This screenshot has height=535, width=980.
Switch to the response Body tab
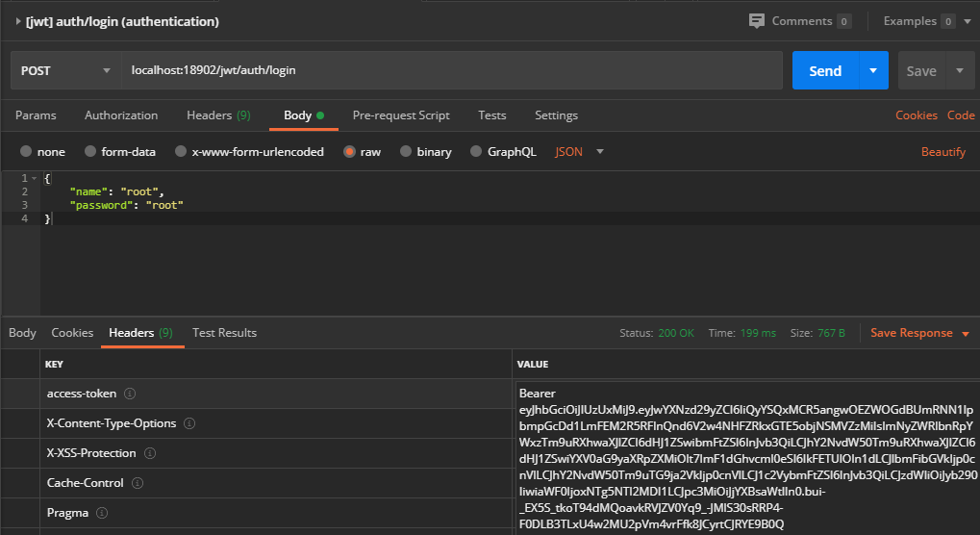click(x=22, y=333)
